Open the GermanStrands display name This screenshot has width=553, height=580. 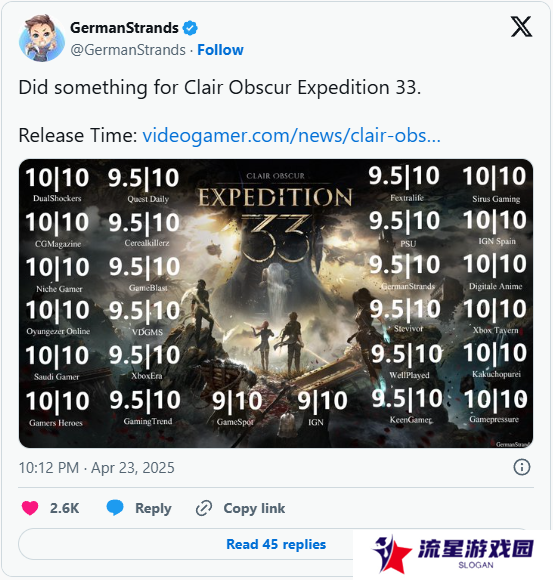[x=124, y=28]
